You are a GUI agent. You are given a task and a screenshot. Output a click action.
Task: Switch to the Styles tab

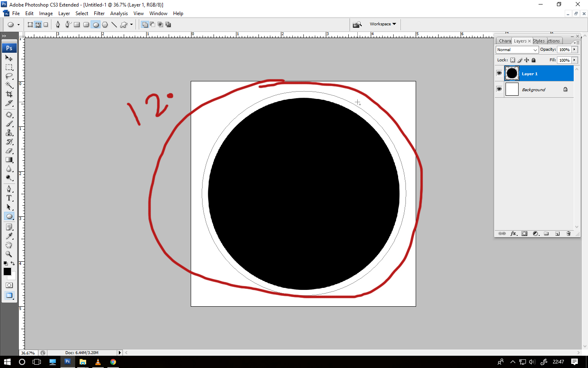[x=538, y=40]
